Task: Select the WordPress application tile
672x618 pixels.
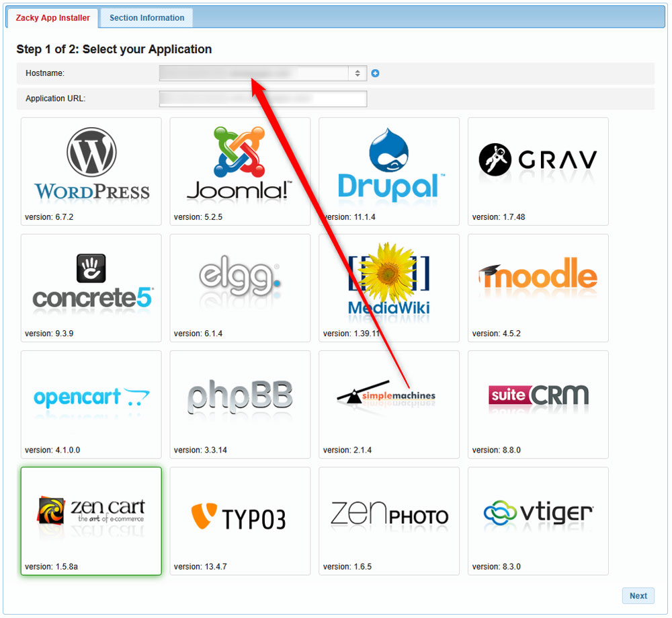Action: click(x=91, y=168)
